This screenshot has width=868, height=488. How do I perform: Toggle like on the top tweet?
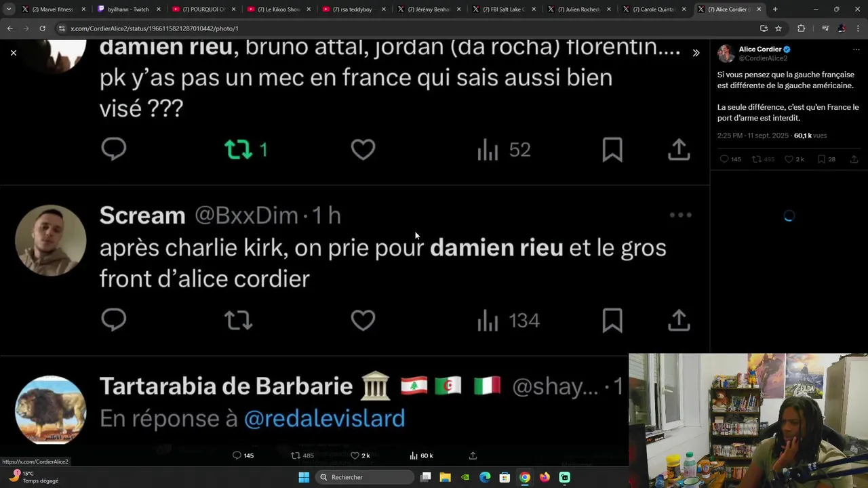pos(363,150)
